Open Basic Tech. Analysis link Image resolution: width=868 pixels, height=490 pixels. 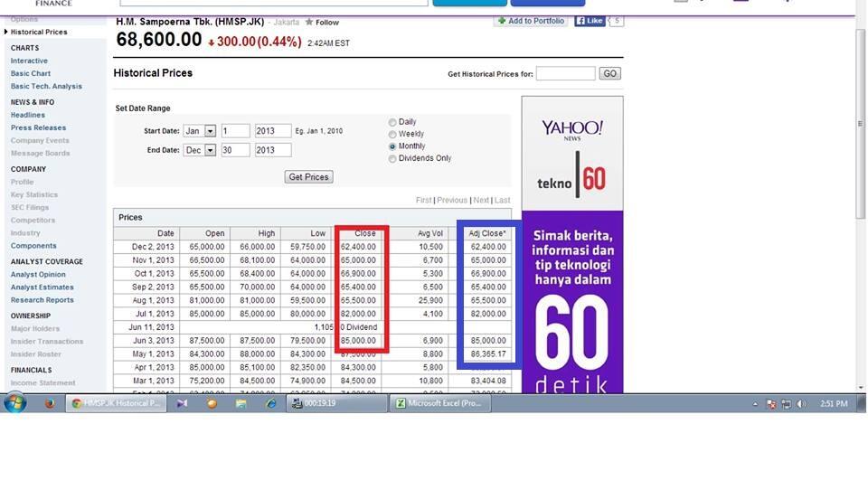coord(46,87)
